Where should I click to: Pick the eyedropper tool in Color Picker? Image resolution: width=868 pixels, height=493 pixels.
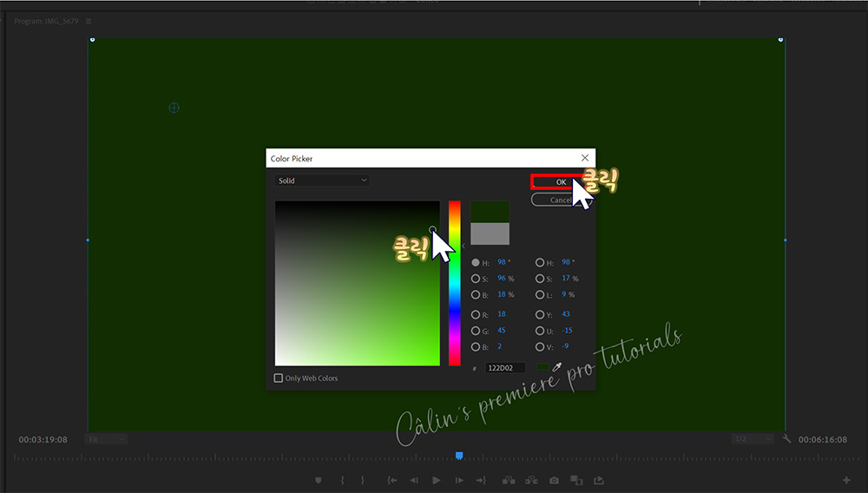coord(557,367)
